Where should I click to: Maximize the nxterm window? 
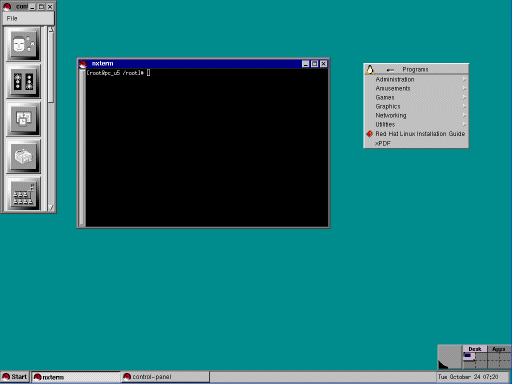pyautogui.click(x=314, y=64)
